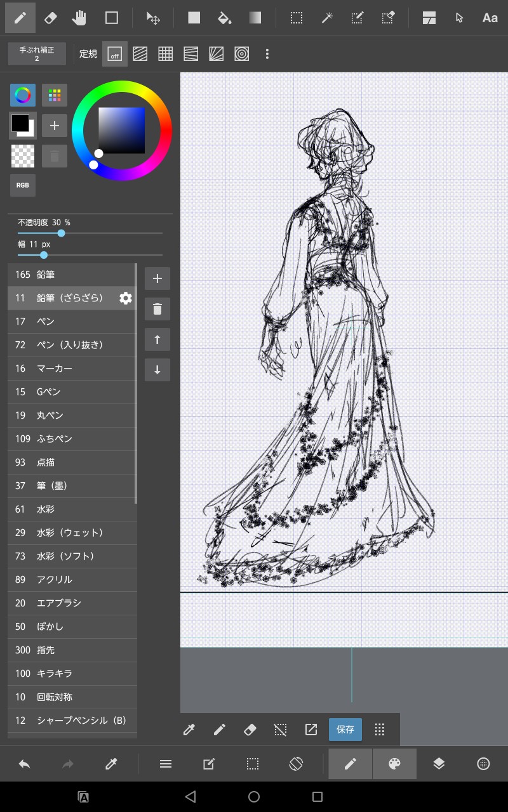
Task: Switch to the color wheel tab
Action: 23,95
